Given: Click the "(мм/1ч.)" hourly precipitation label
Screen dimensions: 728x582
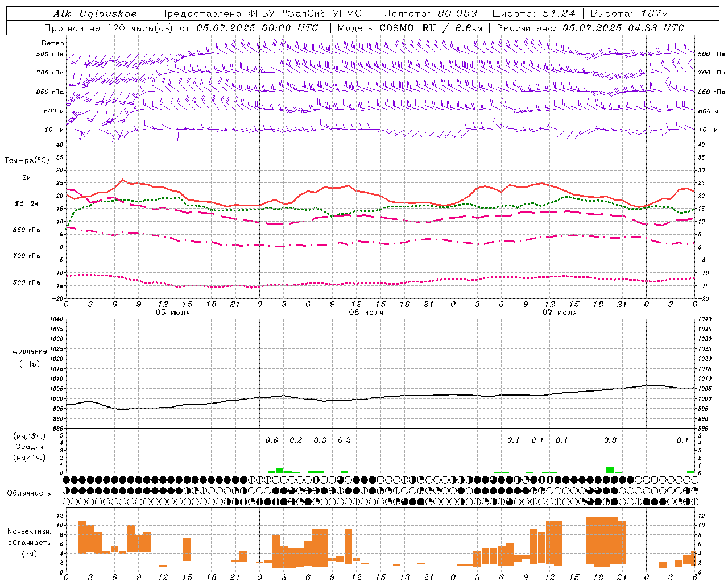Looking at the screenshot, I should (x=30, y=458).
